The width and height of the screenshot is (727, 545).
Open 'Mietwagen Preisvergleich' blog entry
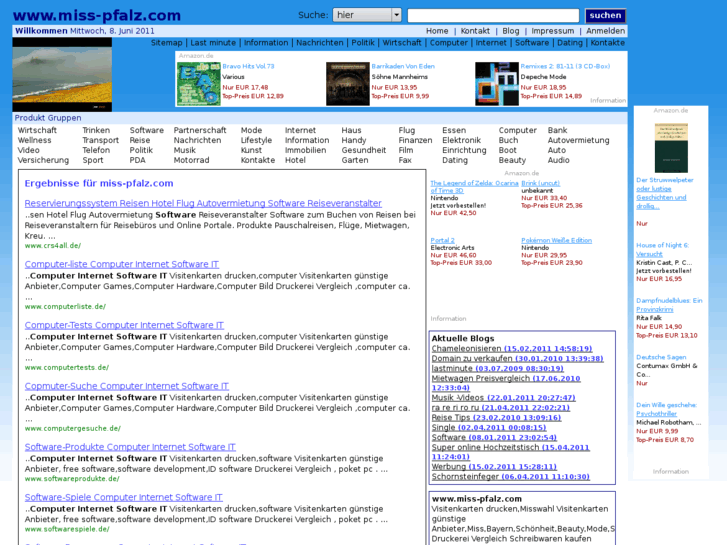tap(506, 383)
